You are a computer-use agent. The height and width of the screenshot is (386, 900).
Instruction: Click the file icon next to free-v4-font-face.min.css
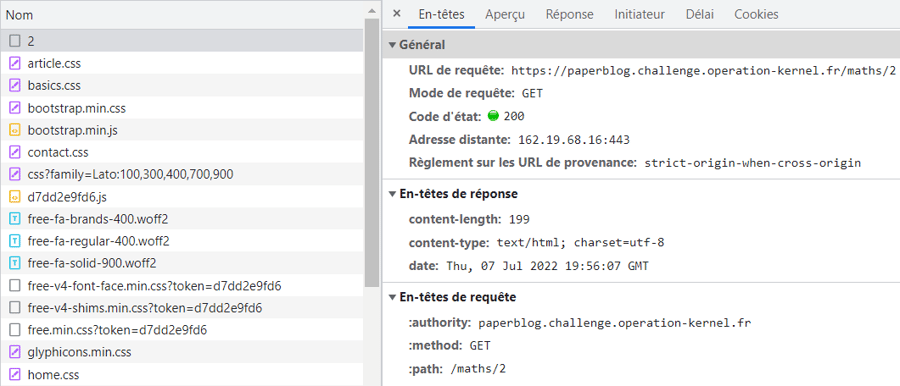click(x=15, y=285)
